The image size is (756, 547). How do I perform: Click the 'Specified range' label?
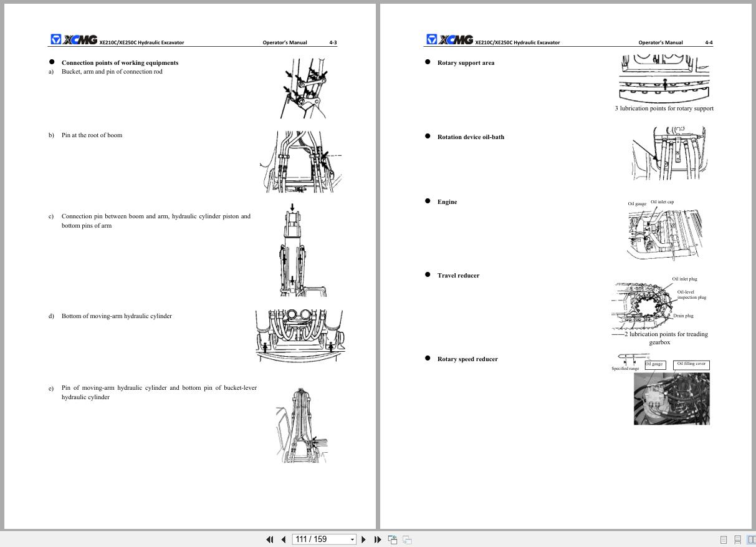click(x=625, y=369)
